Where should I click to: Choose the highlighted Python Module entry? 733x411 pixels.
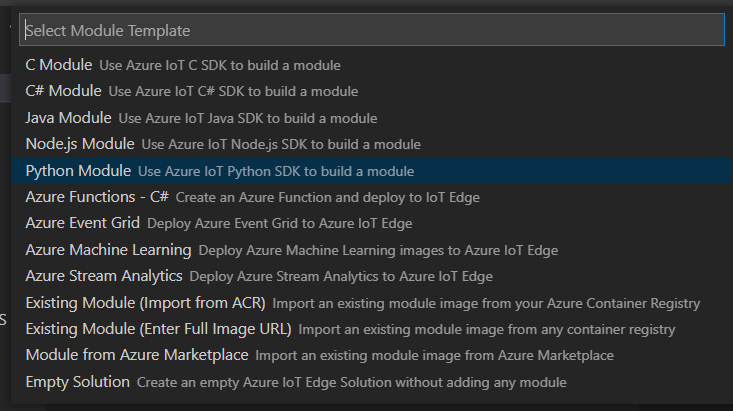78,171
